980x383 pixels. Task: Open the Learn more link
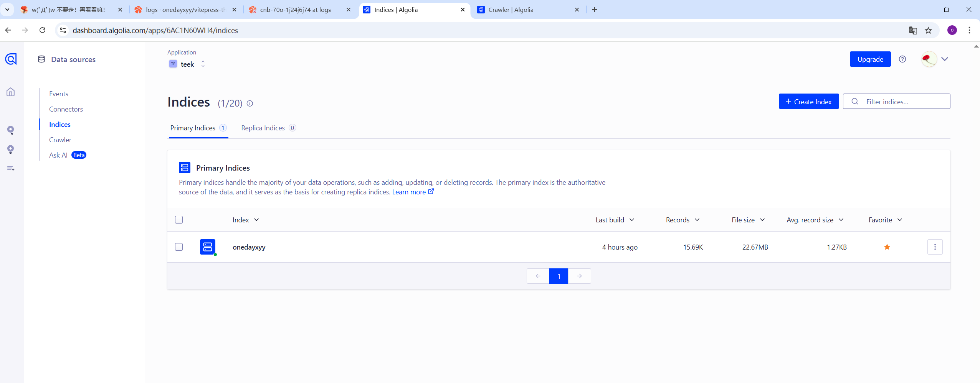(x=413, y=192)
